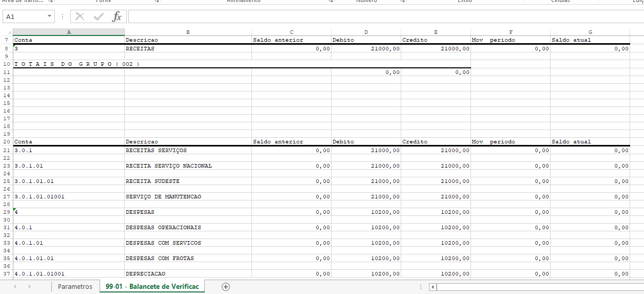The height and width of the screenshot is (294, 644).
Task: Click account code 3.0.1.01.01 cell
Action: tap(69, 181)
